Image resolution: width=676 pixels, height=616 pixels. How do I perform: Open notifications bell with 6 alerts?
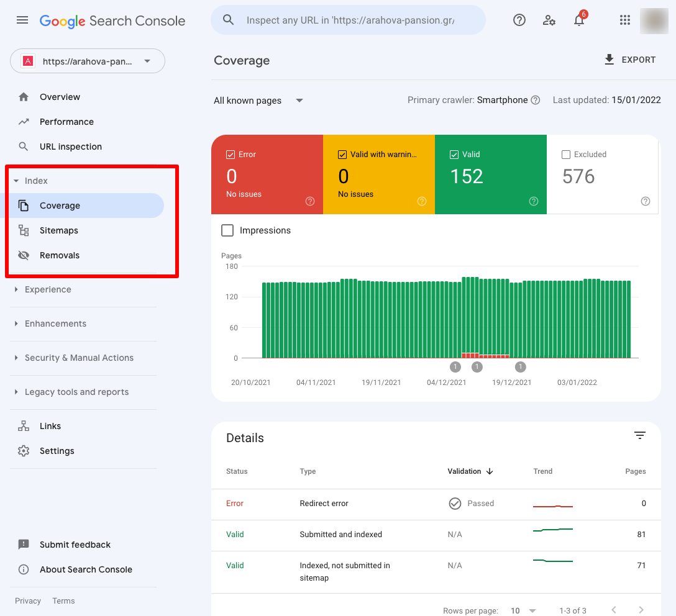(x=579, y=20)
